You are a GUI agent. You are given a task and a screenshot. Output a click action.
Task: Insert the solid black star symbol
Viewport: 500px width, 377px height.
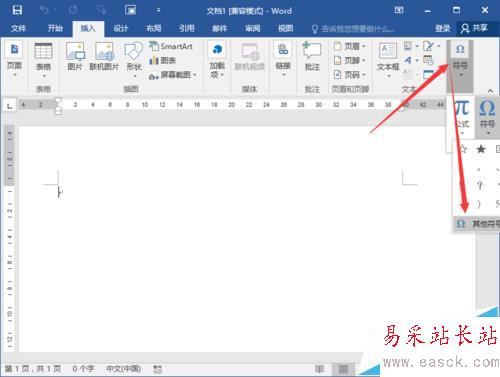coord(481,149)
